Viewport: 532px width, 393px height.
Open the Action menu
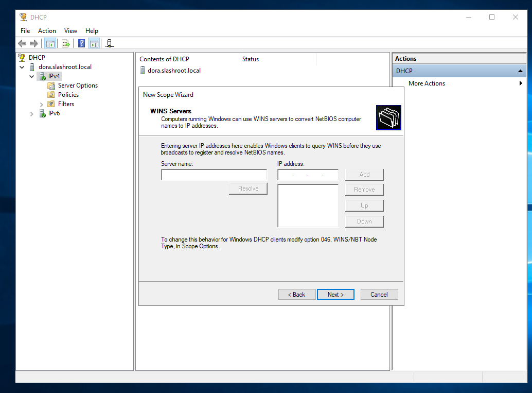point(47,31)
